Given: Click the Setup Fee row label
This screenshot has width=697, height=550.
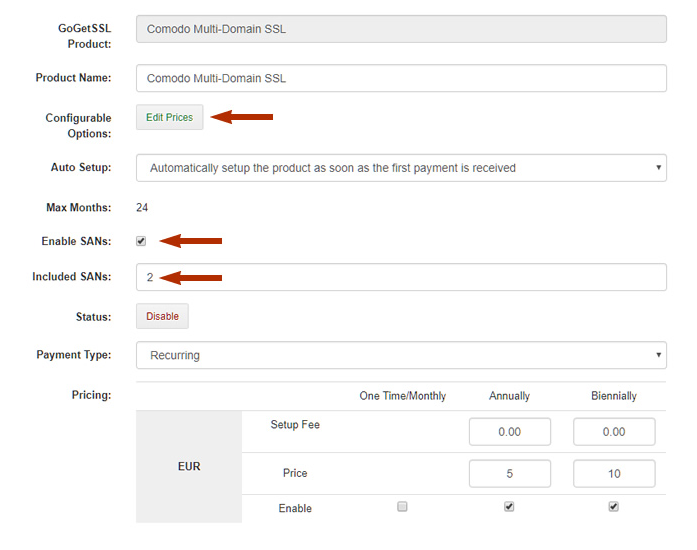Looking at the screenshot, I should click(x=295, y=425).
